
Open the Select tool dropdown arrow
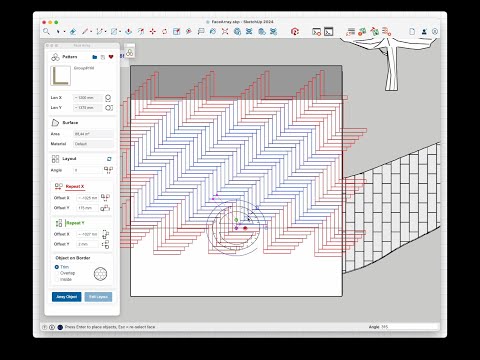[x=64, y=32]
